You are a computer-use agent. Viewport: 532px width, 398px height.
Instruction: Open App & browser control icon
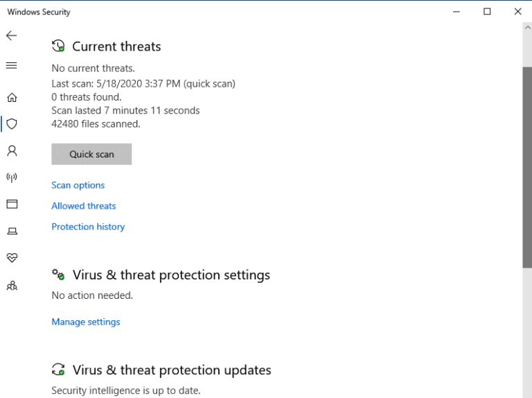click(11, 204)
